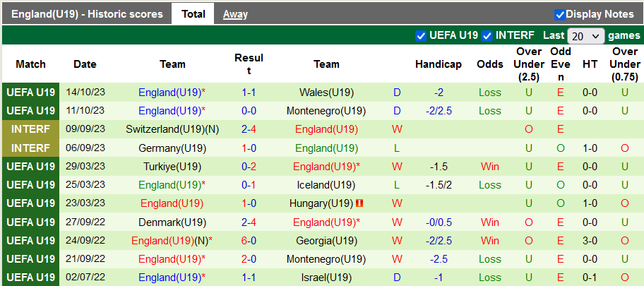Click Iceland(U19) team name
This screenshot has width=644, height=286.
(x=326, y=185)
